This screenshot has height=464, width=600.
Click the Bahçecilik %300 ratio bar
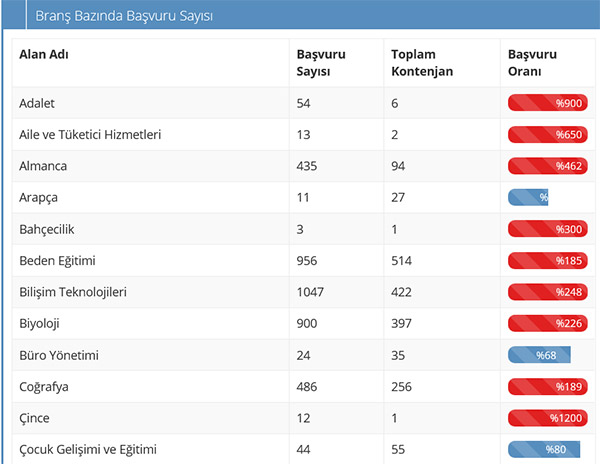[548, 229]
